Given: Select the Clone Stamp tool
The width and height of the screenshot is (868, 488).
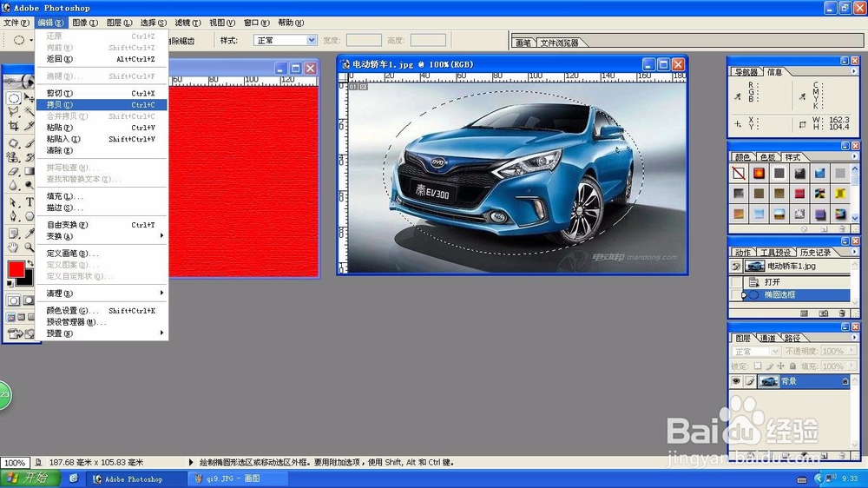Looking at the screenshot, I should pyautogui.click(x=14, y=157).
